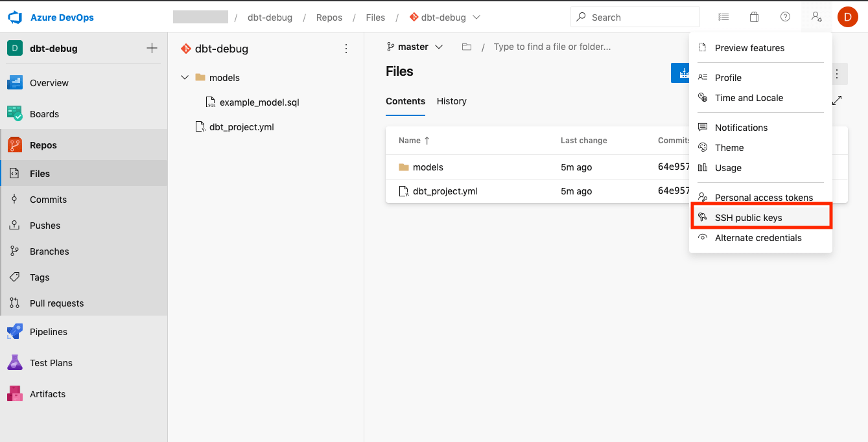The width and height of the screenshot is (868, 442).
Task: Open the repository more-options ellipsis menu
Action: pyautogui.click(x=346, y=48)
